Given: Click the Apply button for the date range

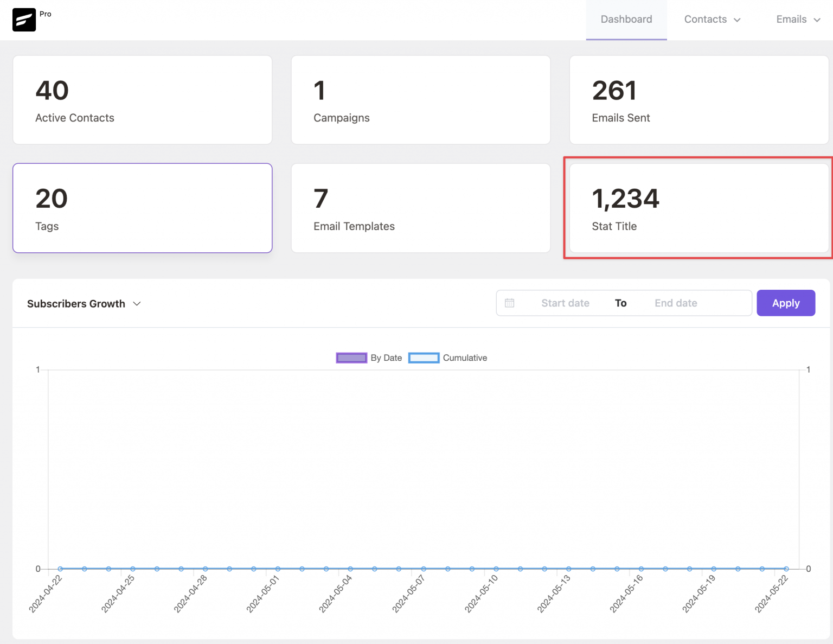Looking at the screenshot, I should pos(786,303).
